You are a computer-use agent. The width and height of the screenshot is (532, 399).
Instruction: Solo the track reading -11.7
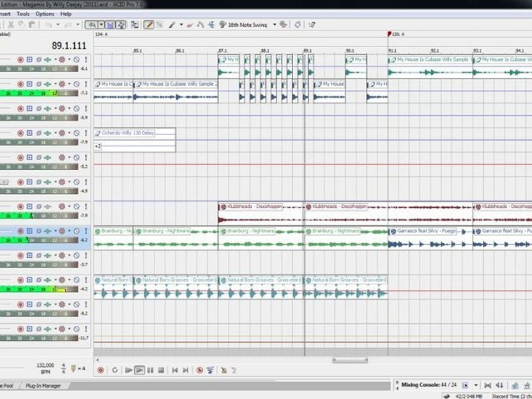pos(86,329)
